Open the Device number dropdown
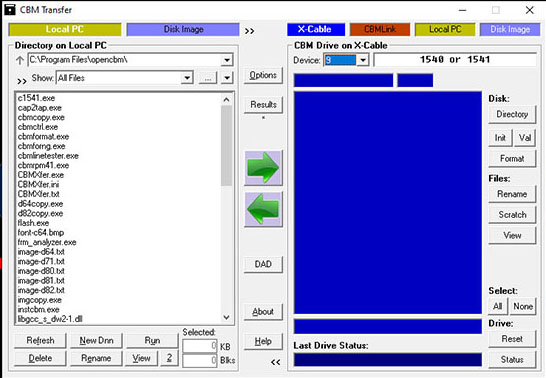The width and height of the screenshot is (546, 378). tap(363, 60)
